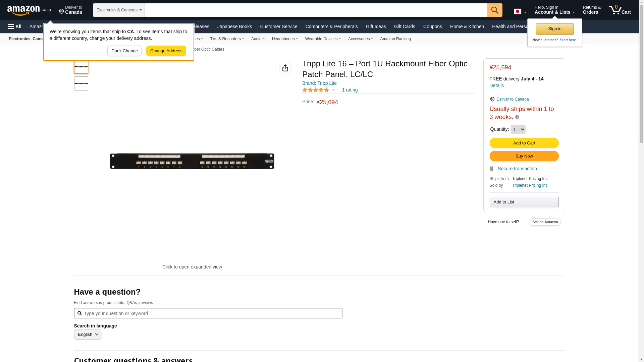Open the Triplenet Pricing Inc seller link
The image size is (644, 362).
(530, 185)
